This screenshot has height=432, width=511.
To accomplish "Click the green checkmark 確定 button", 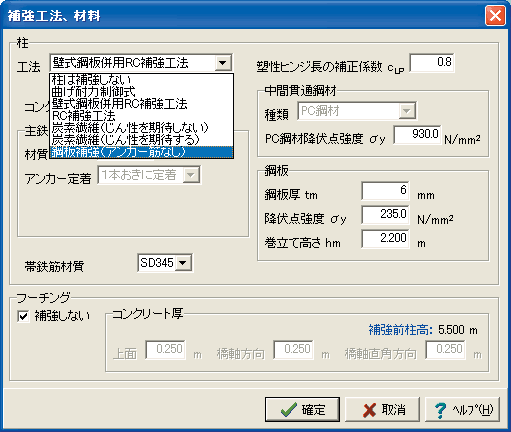I will pyautogui.click(x=302, y=409).
